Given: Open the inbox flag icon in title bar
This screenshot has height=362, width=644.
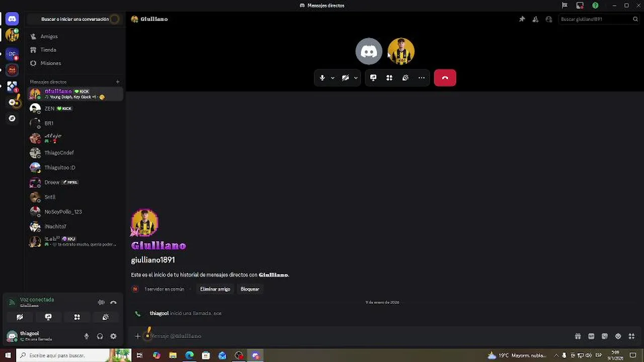Looking at the screenshot, I should pyautogui.click(x=565, y=6).
